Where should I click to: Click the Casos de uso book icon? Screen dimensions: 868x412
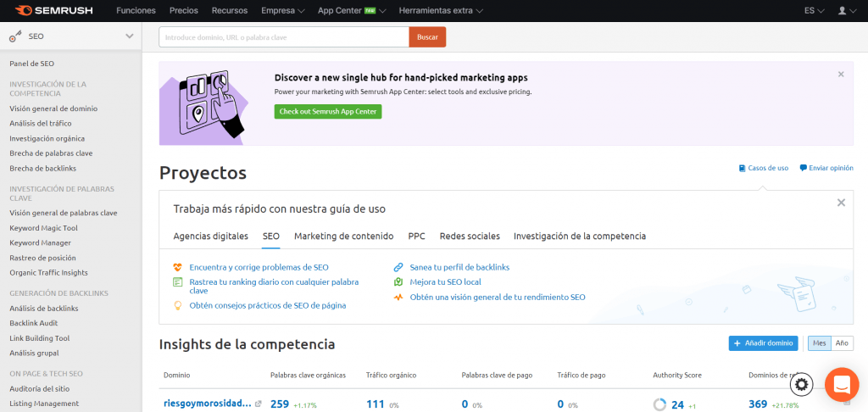(x=742, y=168)
